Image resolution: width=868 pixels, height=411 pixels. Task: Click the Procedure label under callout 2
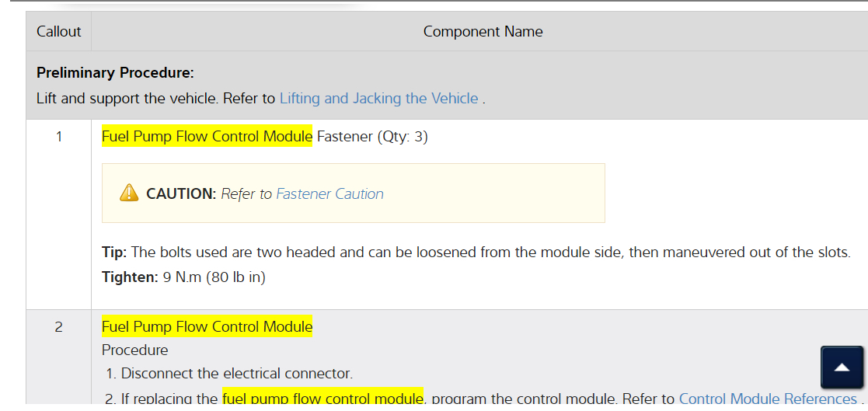[x=135, y=350]
